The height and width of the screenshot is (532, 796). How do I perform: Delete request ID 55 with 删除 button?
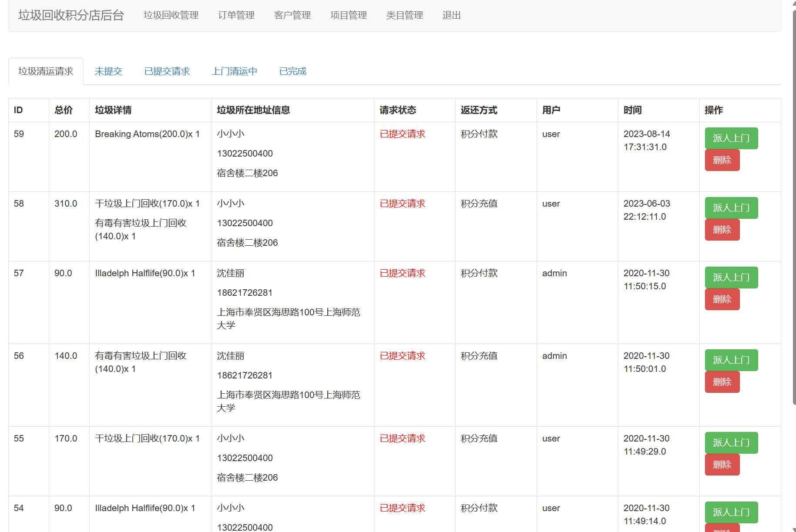click(x=722, y=464)
